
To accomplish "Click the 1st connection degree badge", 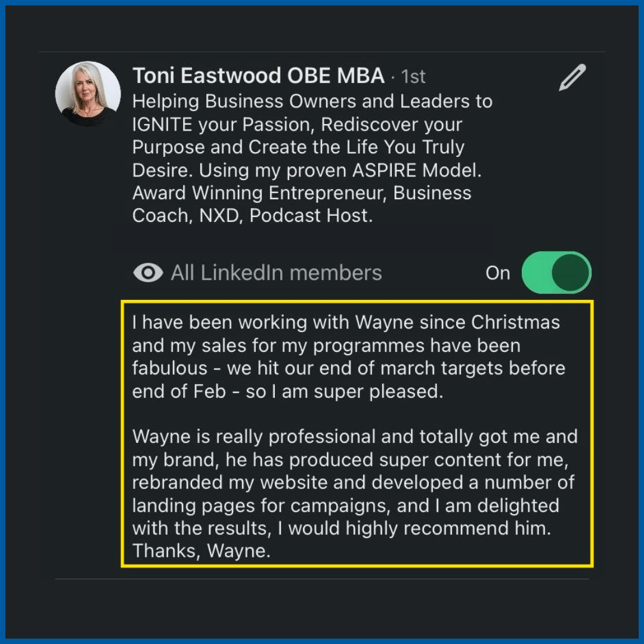I will coord(413,77).
